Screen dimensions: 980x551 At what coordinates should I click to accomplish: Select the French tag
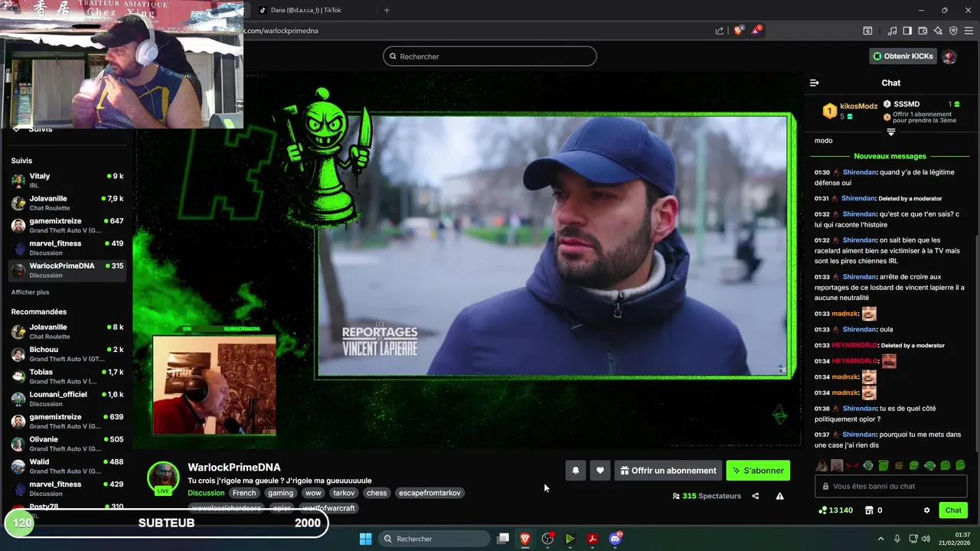[x=244, y=493]
